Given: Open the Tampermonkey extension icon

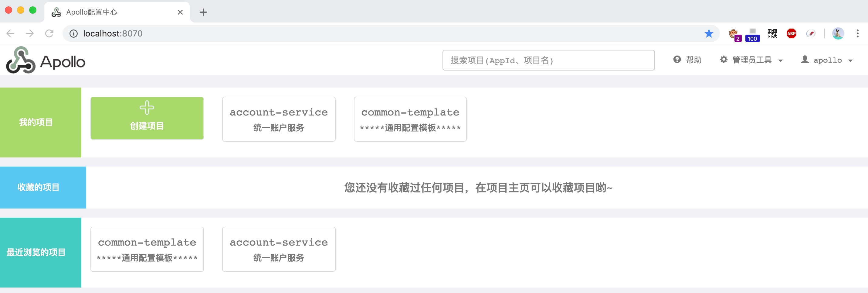Looking at the screenshot, I should [x=734, y=34].
